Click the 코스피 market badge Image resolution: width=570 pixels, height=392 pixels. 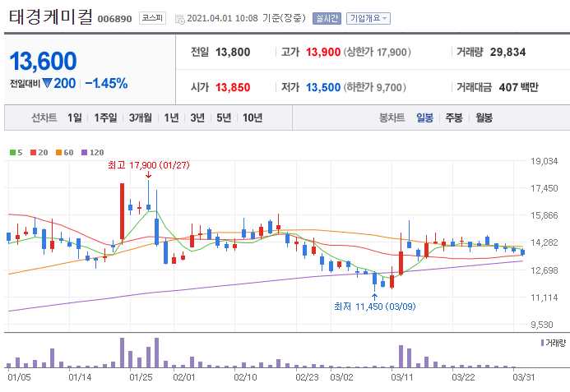pos(152,18)
